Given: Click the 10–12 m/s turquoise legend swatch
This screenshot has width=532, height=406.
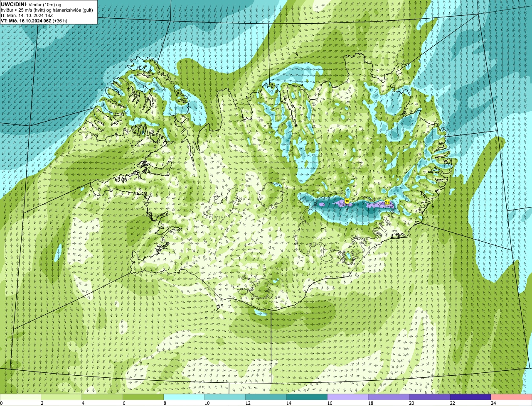Looking at the screenshot, I should click(x=225, y=397).
